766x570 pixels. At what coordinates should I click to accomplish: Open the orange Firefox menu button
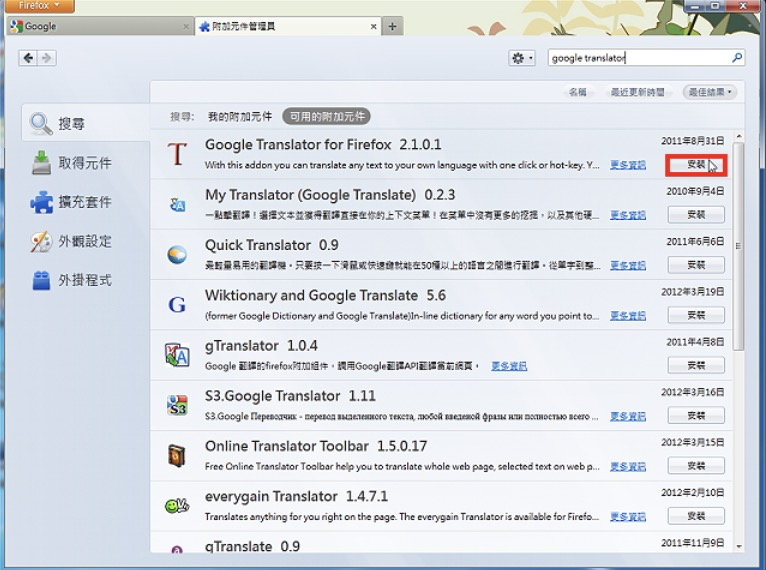40,5
